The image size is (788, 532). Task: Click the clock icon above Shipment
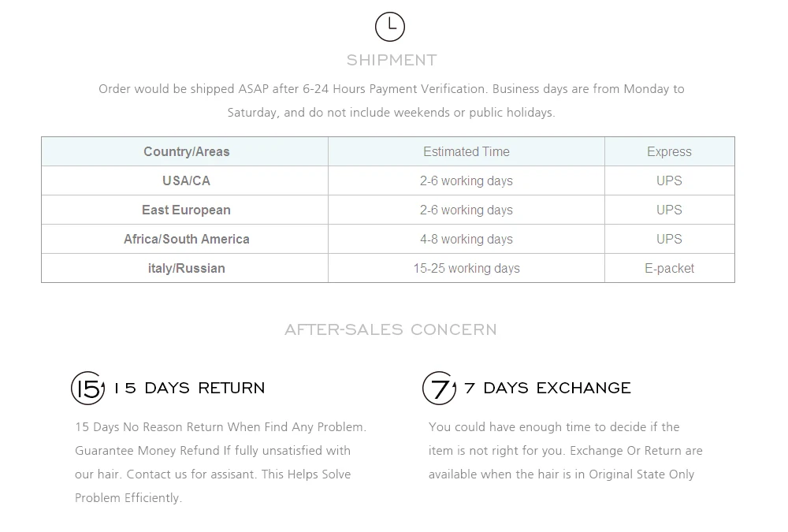[x=389, y=27]
